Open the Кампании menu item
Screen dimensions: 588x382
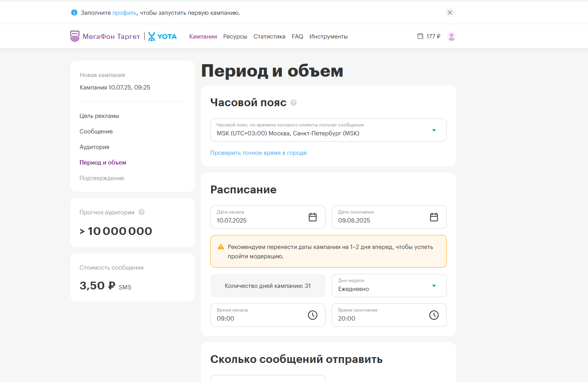pyautogui.click(x=203, y=36)
